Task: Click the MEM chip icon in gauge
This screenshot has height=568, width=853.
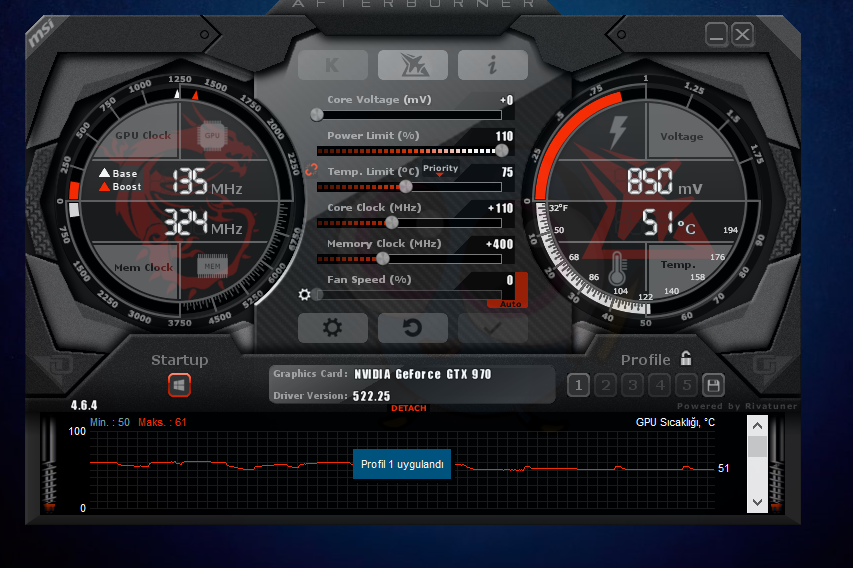Action: (x=212, y=266)
